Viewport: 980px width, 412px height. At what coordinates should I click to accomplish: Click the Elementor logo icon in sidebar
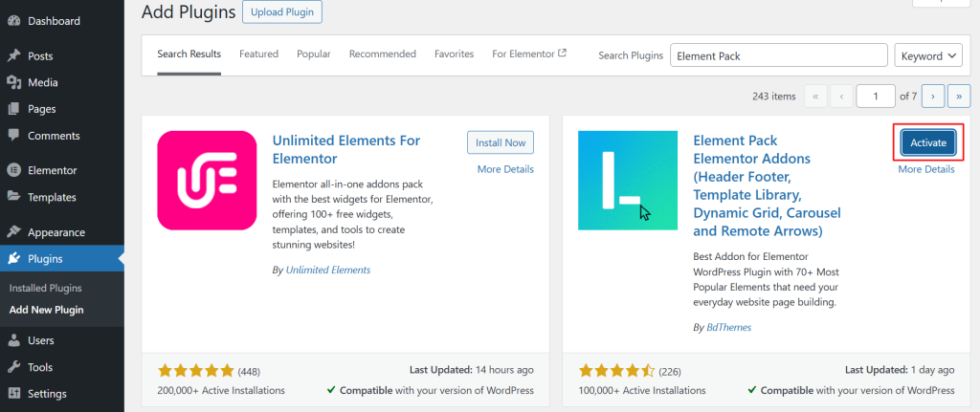[13, 171]
